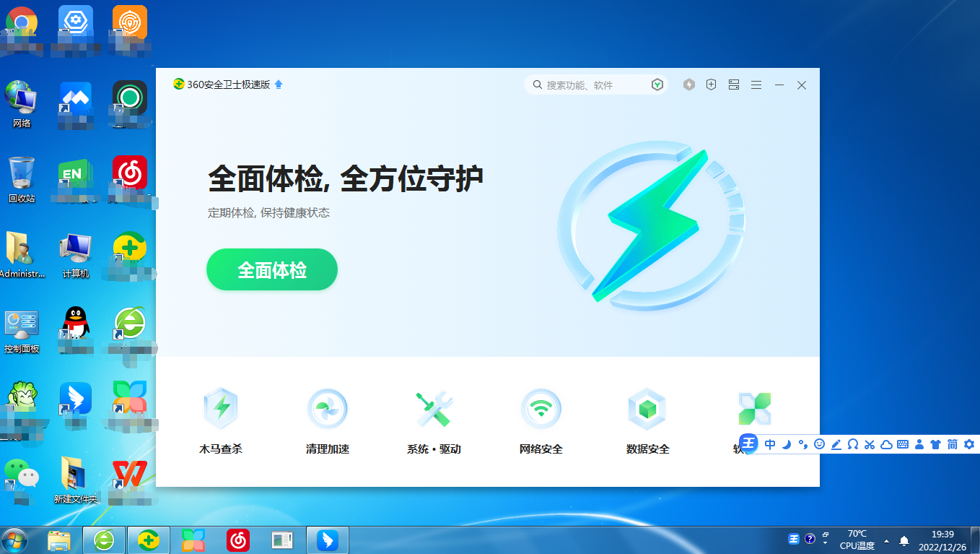Select the 控制面板 control panel desktop icon
The image size is (980, 554).
22,330
